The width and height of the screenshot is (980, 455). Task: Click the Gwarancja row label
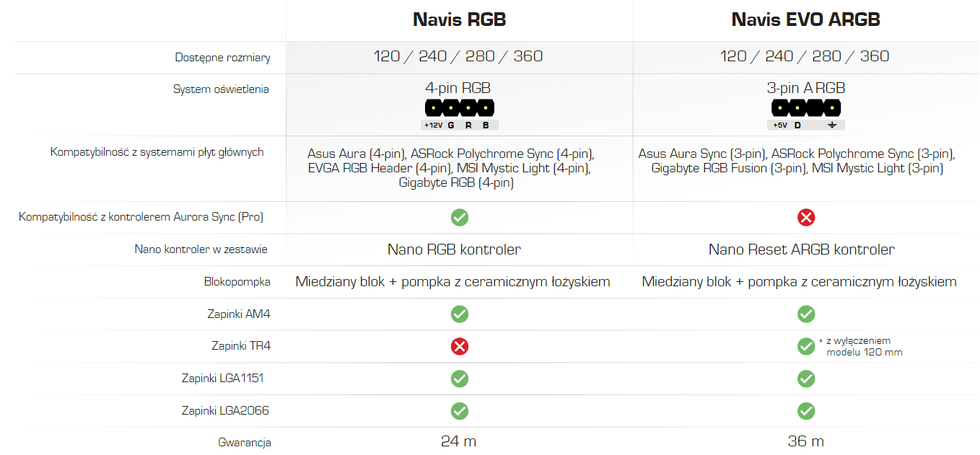(x=245, y=443)
